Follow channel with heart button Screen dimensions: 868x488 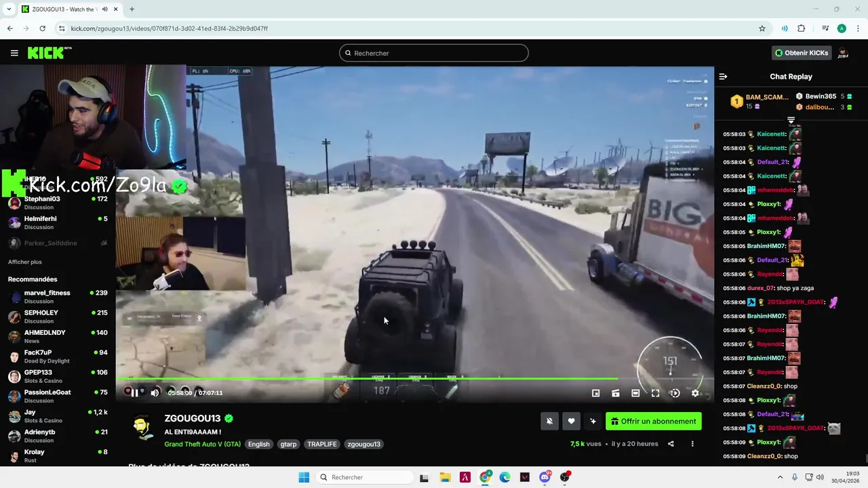coord(571,421)
